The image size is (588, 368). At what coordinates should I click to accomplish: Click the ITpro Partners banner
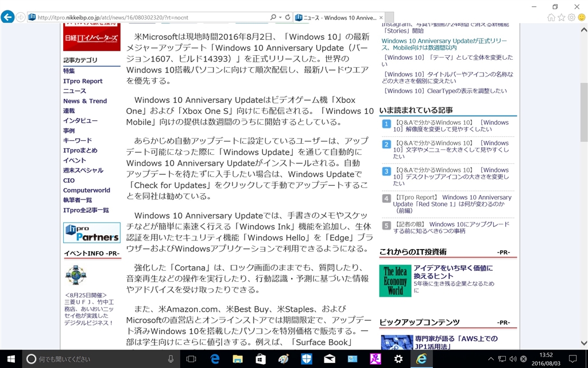click(x=92, y=232)
